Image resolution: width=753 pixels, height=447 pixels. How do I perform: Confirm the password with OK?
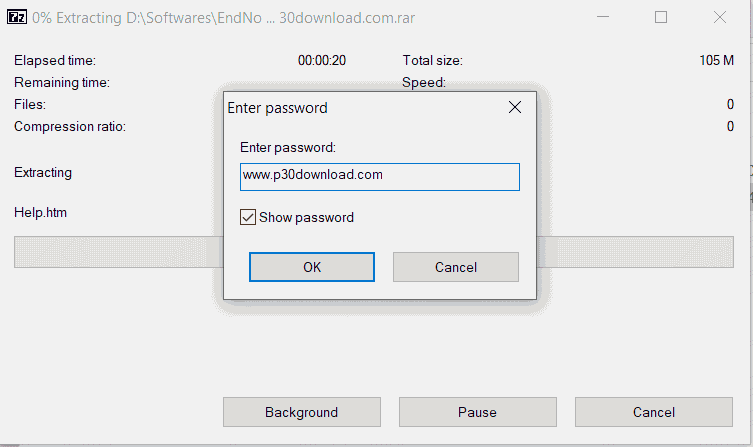pyautogui.click(x=312, y=267)
